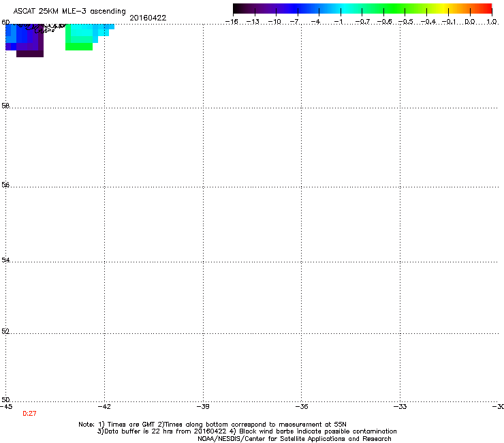Click the latitude label 54
Image resolution: width=504 pixels, height=443 pixels.
tap(5, 260)
